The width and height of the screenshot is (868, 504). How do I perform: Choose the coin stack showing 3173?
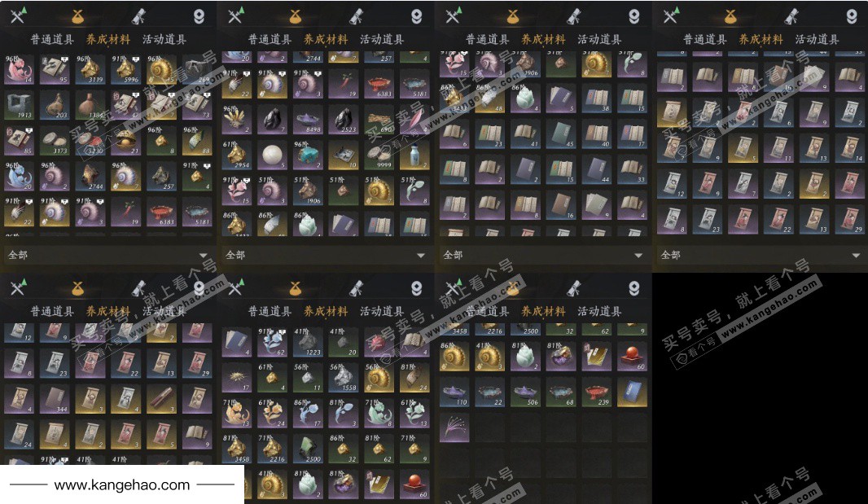pos(55,141)
